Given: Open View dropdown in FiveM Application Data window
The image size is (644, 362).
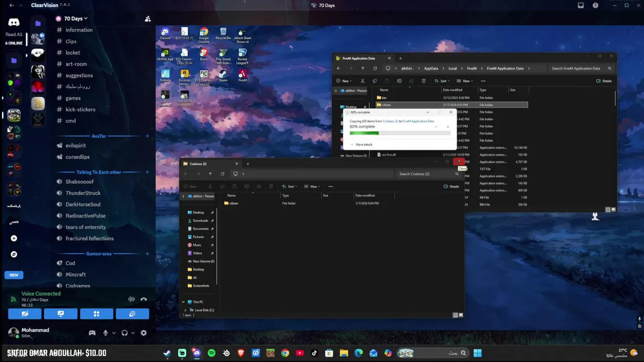Looking at the screenshot, I should [x=466, y=81].
